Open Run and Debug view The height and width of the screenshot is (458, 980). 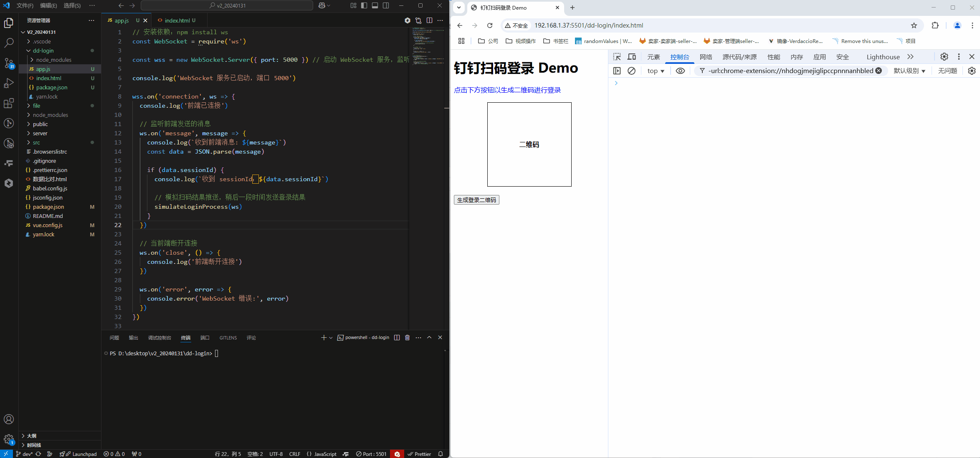point(9,83)
